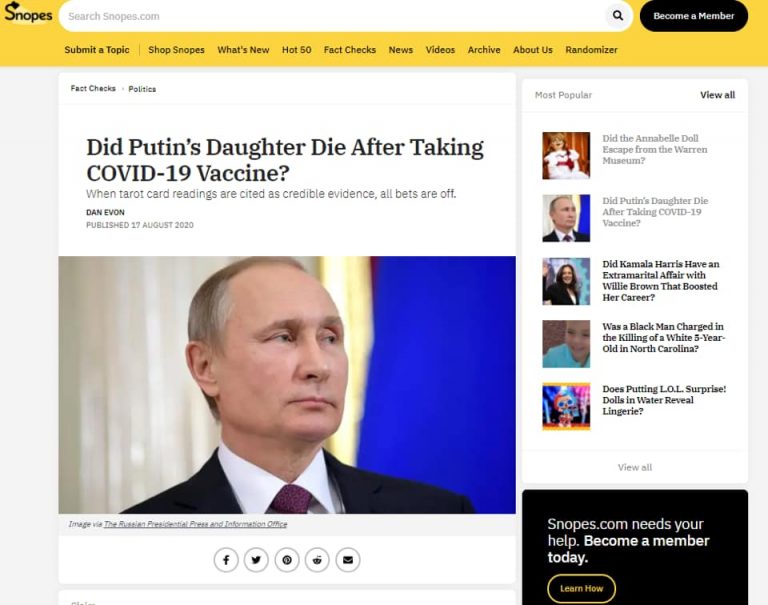The height and width of the screenshot is (605, 768).
Task: Click the Putin sidebar thumbnail
Action: (x=566, y=218)
